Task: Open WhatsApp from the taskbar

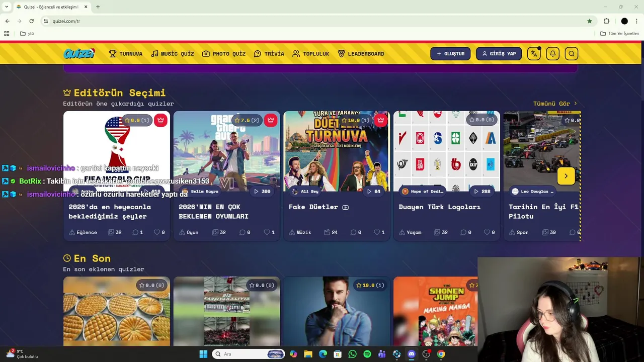Action: pos(352,354)
